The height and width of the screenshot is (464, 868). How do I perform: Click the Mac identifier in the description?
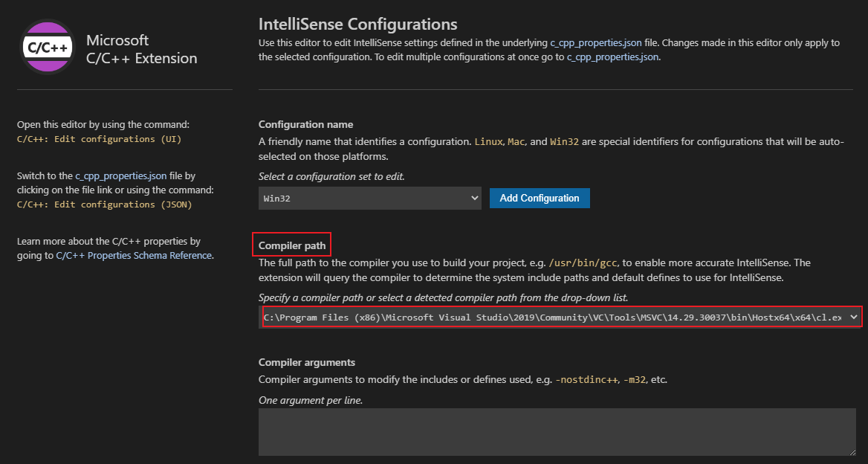pyautogui.click(x=516, y=142)
